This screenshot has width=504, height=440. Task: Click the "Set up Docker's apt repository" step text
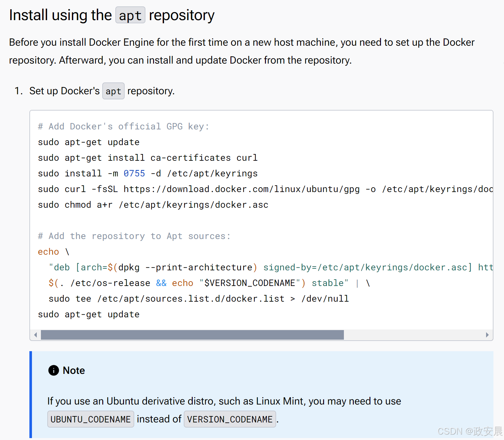coord(102,91)
